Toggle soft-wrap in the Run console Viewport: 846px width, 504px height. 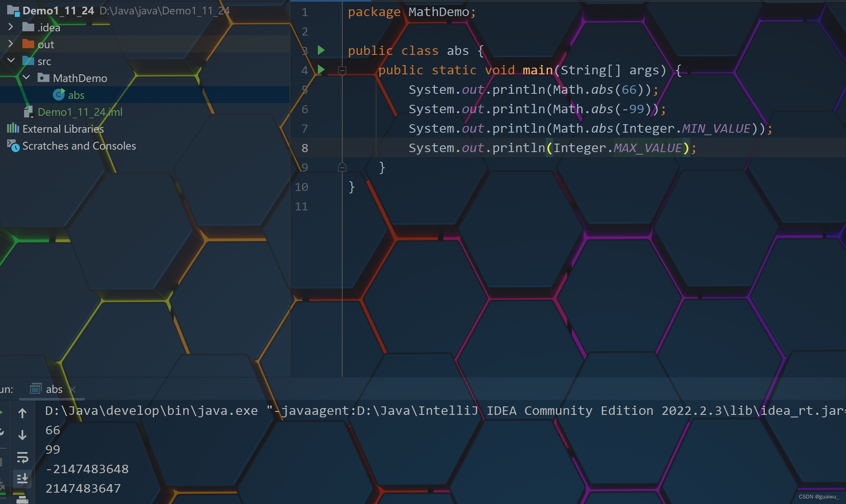(22, 457)
